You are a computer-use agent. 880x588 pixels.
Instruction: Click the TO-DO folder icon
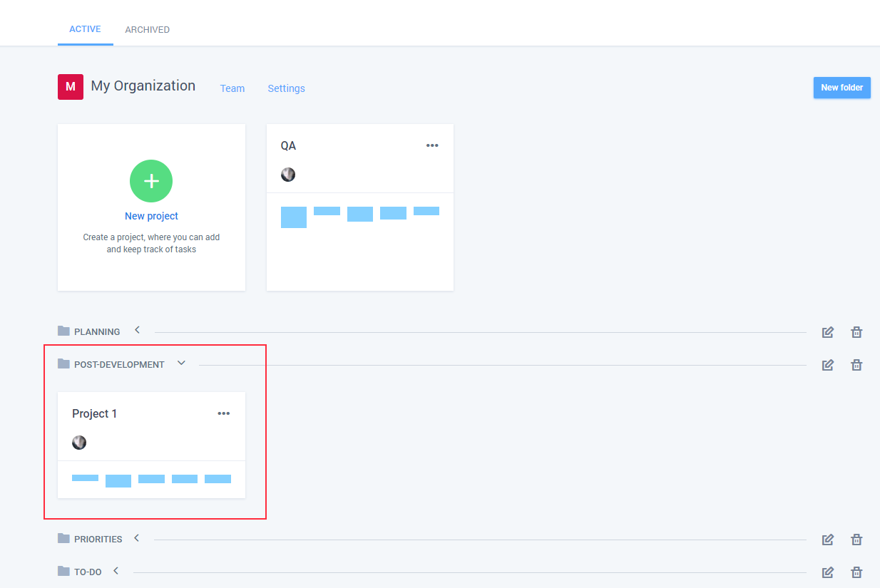coord(64,571)
